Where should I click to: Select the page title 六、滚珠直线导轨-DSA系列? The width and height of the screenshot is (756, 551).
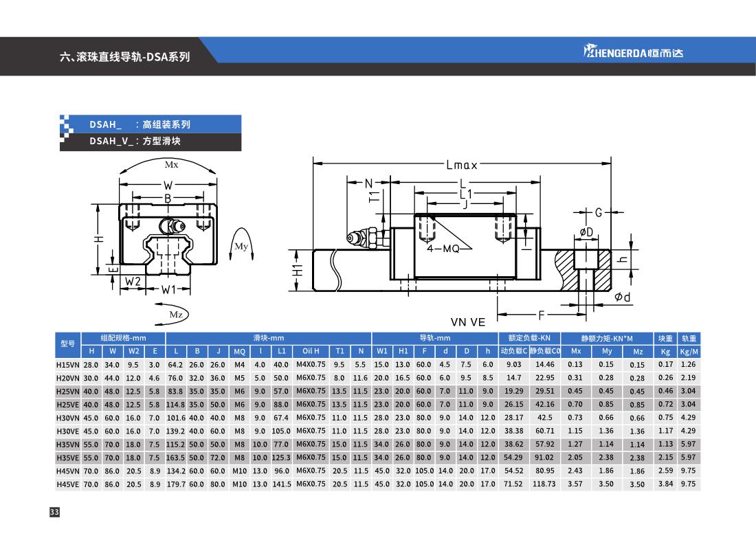click(x=124, y=57)
